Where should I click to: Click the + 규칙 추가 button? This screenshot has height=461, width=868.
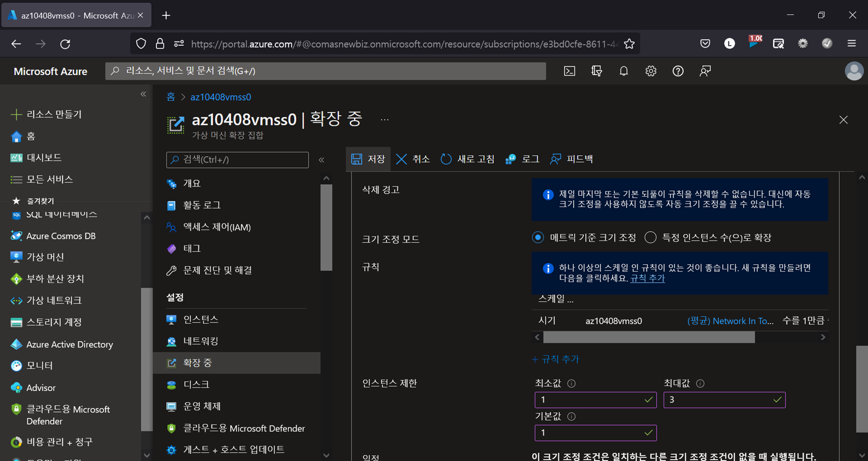[x=556, y=359]
